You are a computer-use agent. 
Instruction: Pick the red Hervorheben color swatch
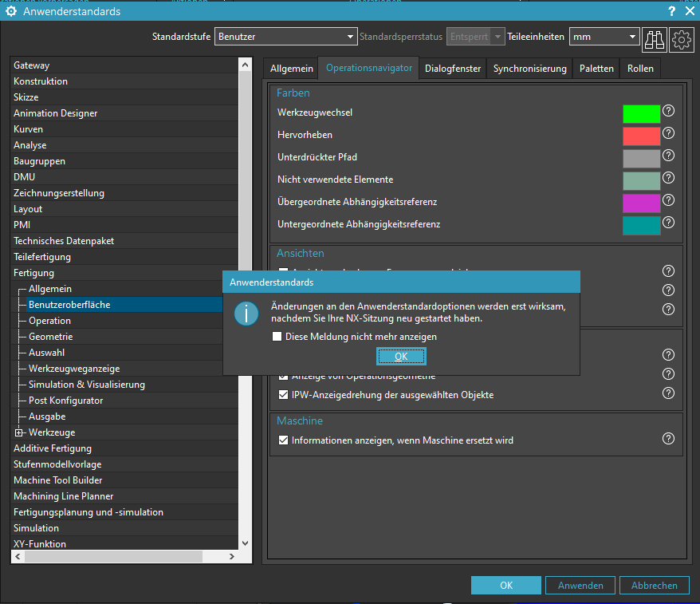click(642, 136)
